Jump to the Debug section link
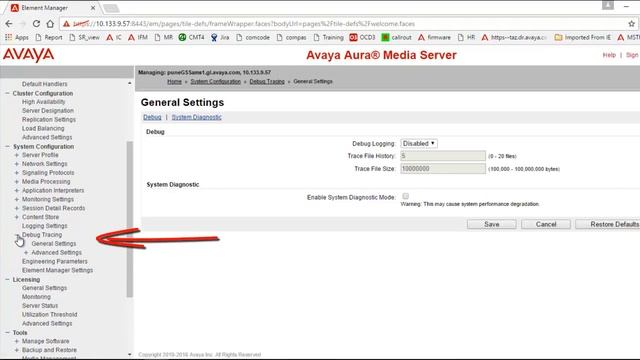 click(152, 117)
